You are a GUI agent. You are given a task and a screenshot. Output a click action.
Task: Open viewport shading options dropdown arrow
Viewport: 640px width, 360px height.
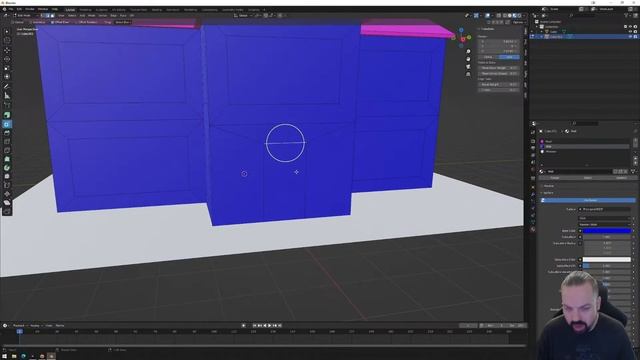pos(524,16)
